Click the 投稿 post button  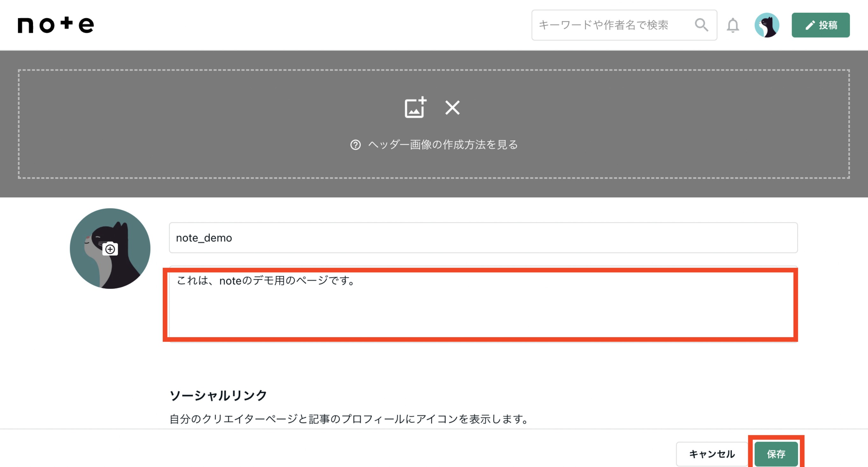pos(821,25)
